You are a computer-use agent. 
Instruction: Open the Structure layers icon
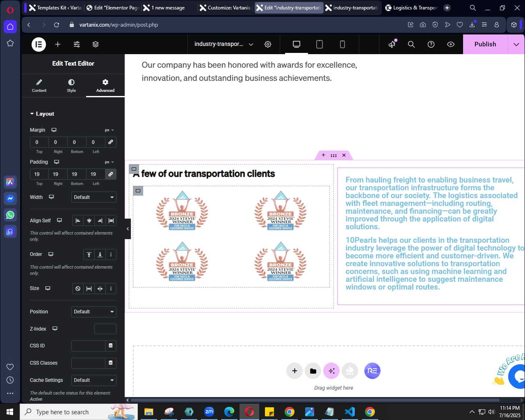pyautogui.click(x=96, y=44)
